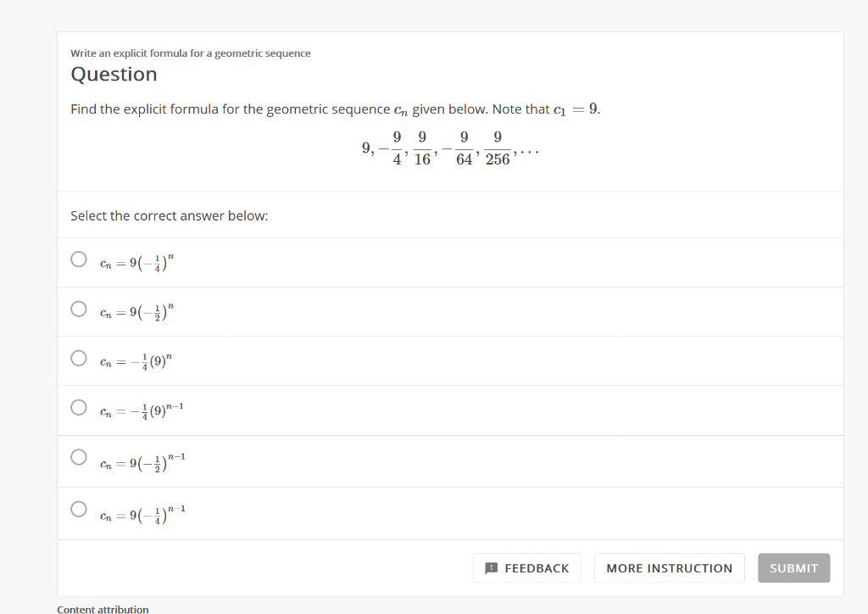Click the FEEDBACK button
The width and height of the screenshot is (868, 614).
pos(526,567)
